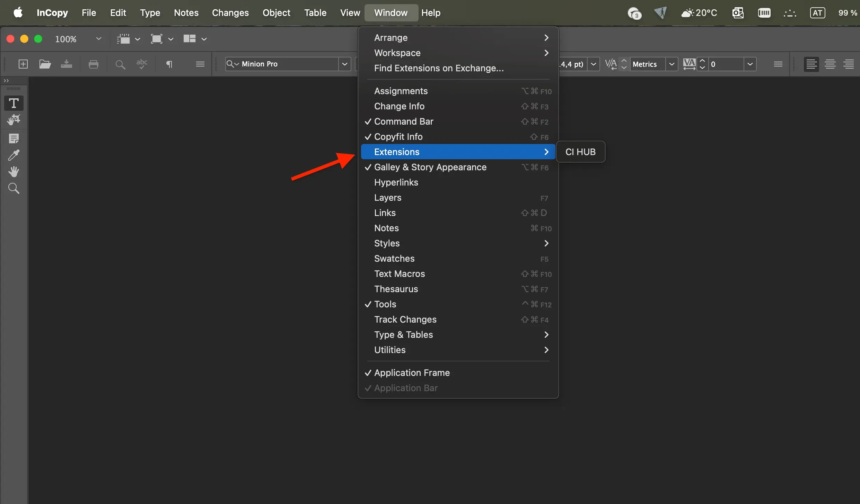Expand the Utilities submenu
Screen dimensions: 860x504
(458, 350)
